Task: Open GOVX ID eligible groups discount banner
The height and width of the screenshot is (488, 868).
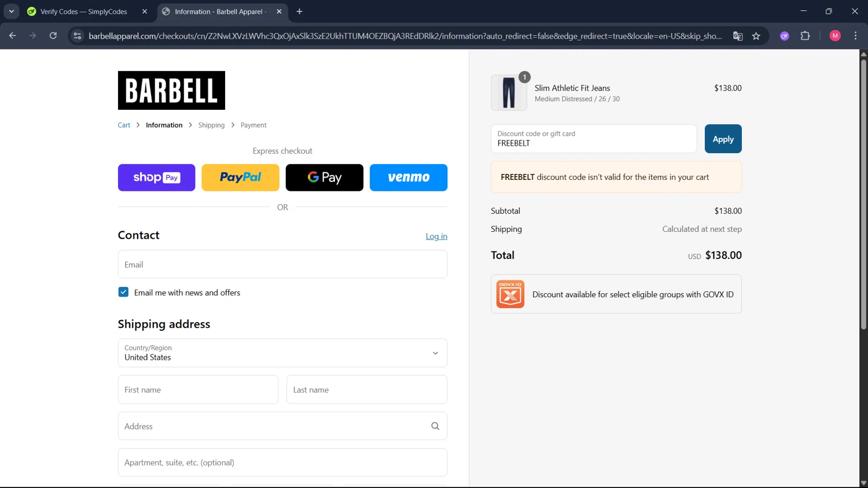Action: [616, 294]
